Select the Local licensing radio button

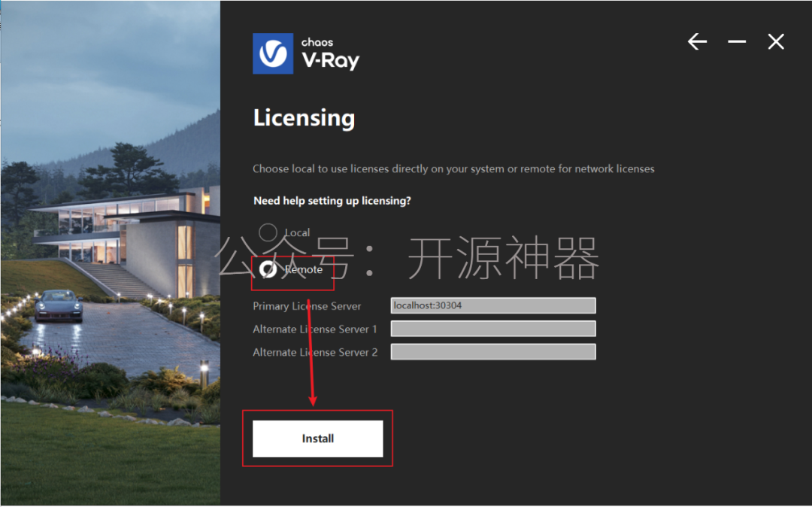pos(268,232)
